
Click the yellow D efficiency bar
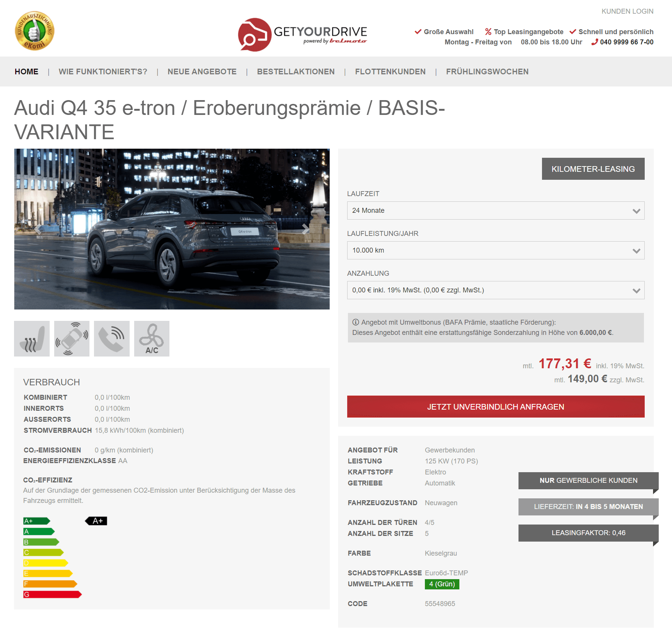[x=46, y=563]
